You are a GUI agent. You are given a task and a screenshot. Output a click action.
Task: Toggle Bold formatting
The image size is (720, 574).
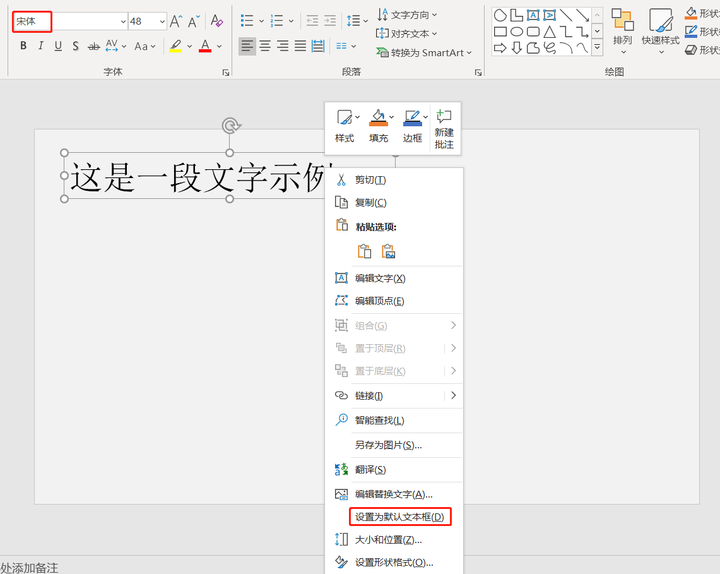[x=23, y=46]
